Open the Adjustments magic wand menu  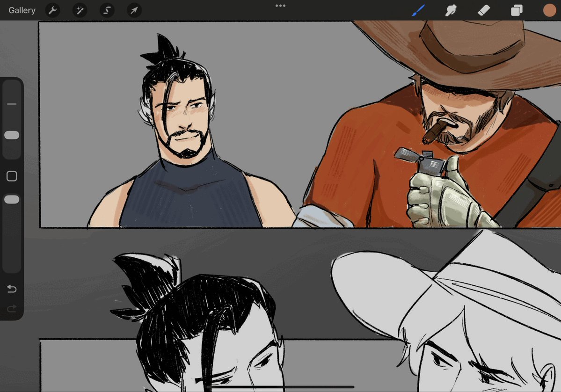point(80,10)
